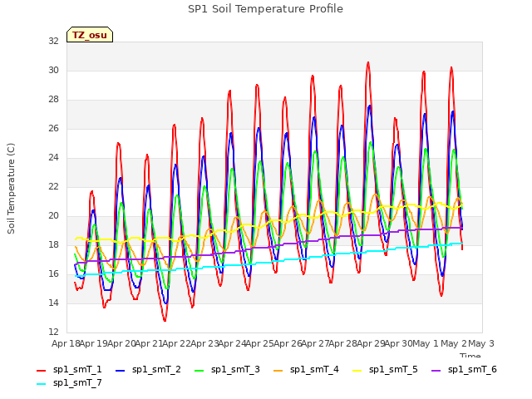Click the y-axis tick label 12
Image resolution: width=532 pixels, height=399 pixels.
(x=53, y=332)
